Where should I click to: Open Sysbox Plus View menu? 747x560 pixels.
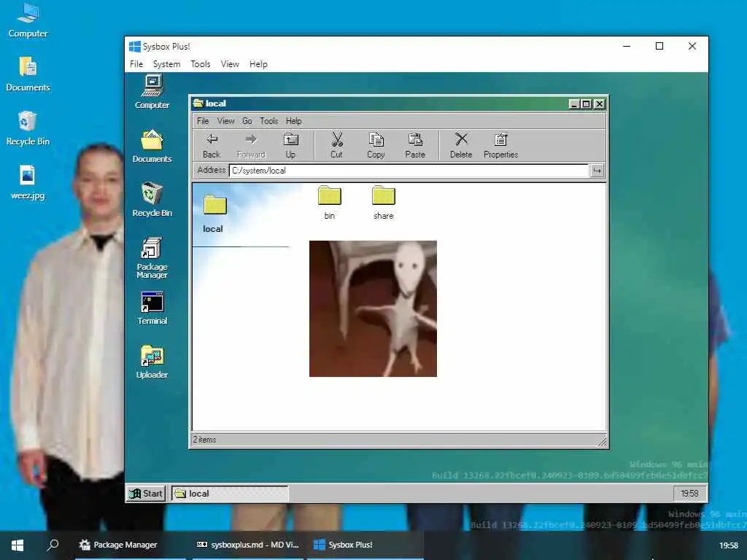point(230,64)
